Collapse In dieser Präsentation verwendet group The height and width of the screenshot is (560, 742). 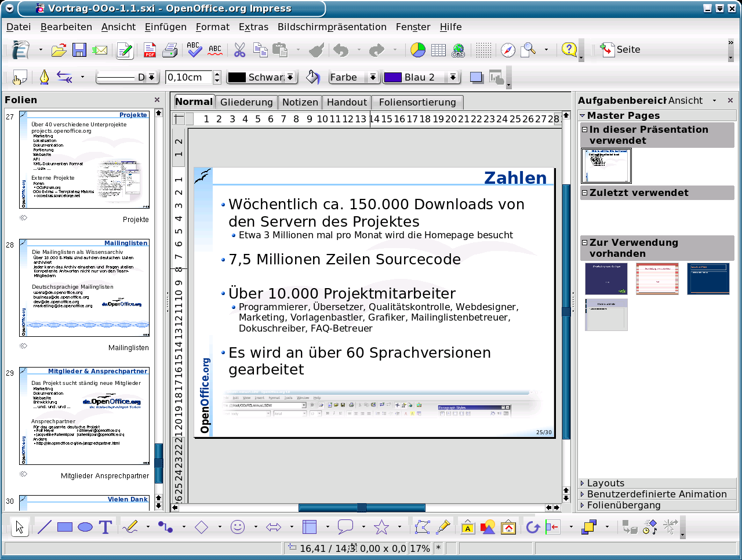tap(585, 129)
